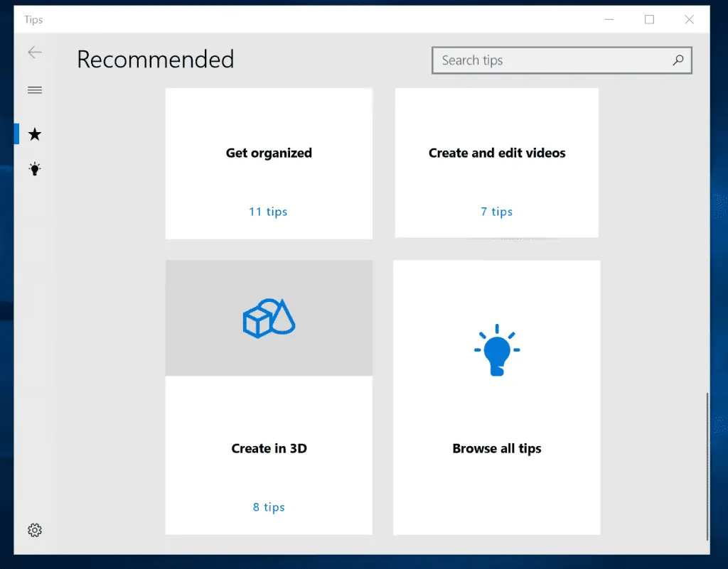Open the '11 tips' link under Get organized
Viewport: 728px width, 569px height.
tap(268, 211)
